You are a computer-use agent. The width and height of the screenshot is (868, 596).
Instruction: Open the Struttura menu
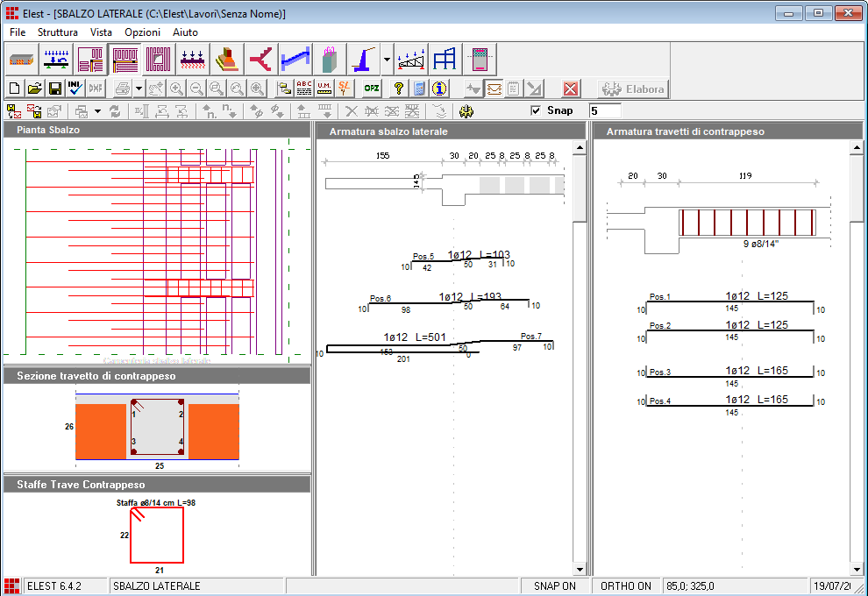coord(58,32)
